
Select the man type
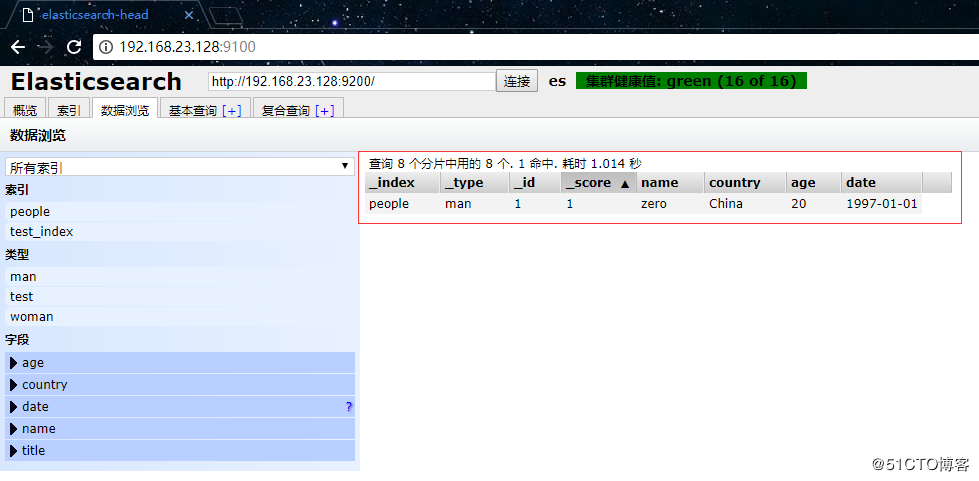click(x=180, y=277)
